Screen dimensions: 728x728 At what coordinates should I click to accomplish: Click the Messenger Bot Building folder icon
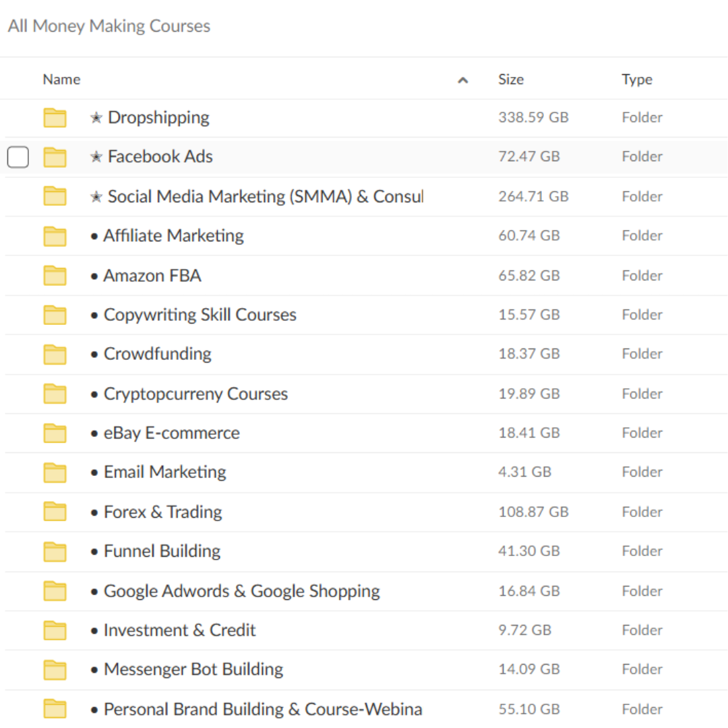(x=55, y=669)
